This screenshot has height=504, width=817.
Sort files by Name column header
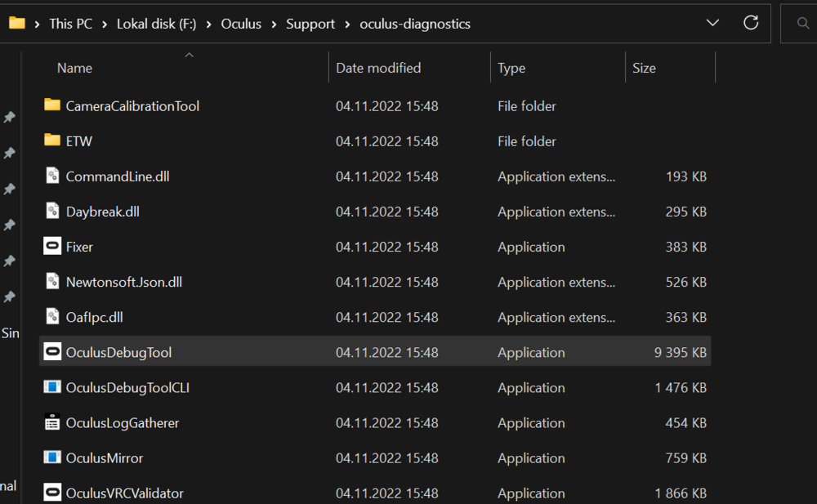75,68
